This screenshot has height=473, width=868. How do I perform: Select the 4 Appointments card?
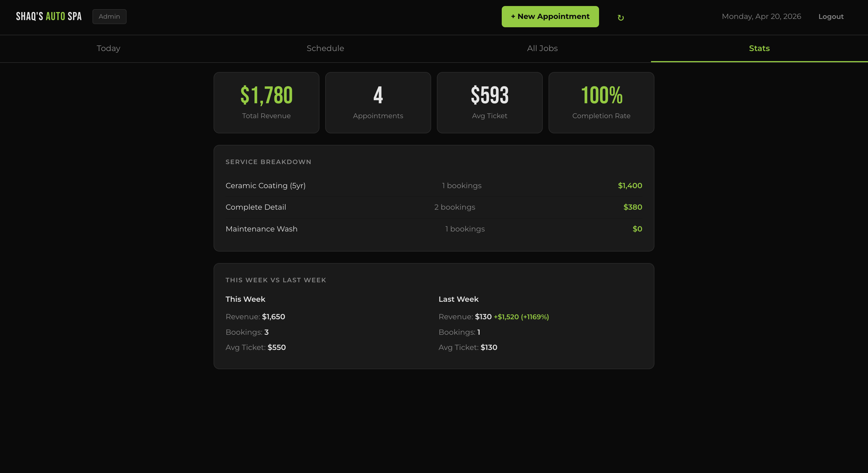[378, 103]
